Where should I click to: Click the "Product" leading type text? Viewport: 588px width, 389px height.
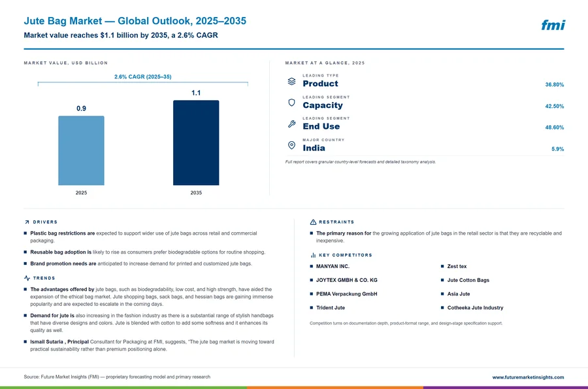pos(320,84)
